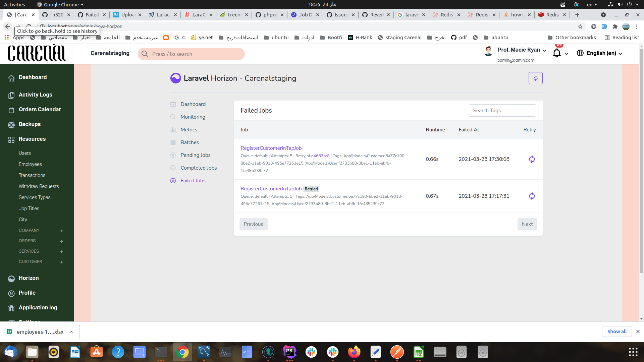Click the Next pagination button
The height and width of the screenshot is (362, 644).
tap(527, 224)
